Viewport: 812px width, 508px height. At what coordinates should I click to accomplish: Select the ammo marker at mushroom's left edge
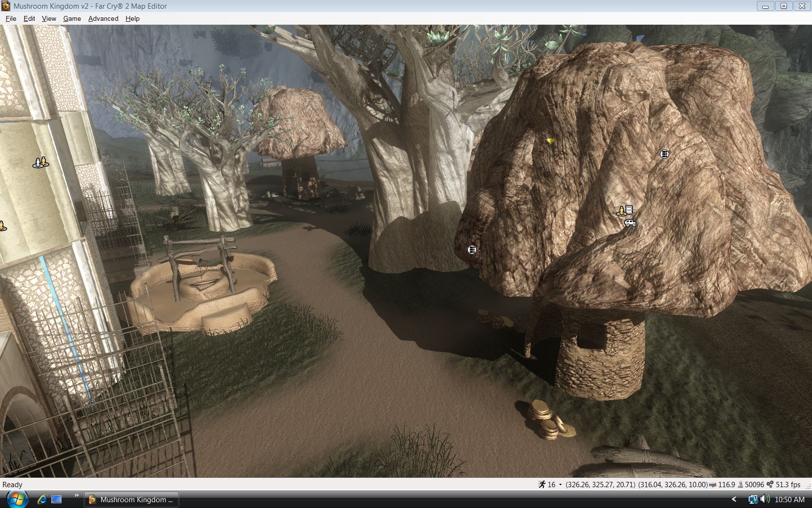[472, 250]
